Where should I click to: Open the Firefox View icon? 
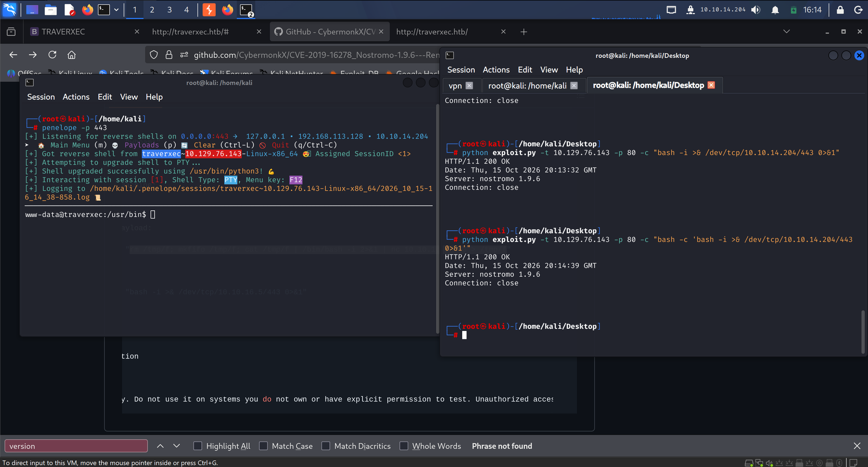11,32
